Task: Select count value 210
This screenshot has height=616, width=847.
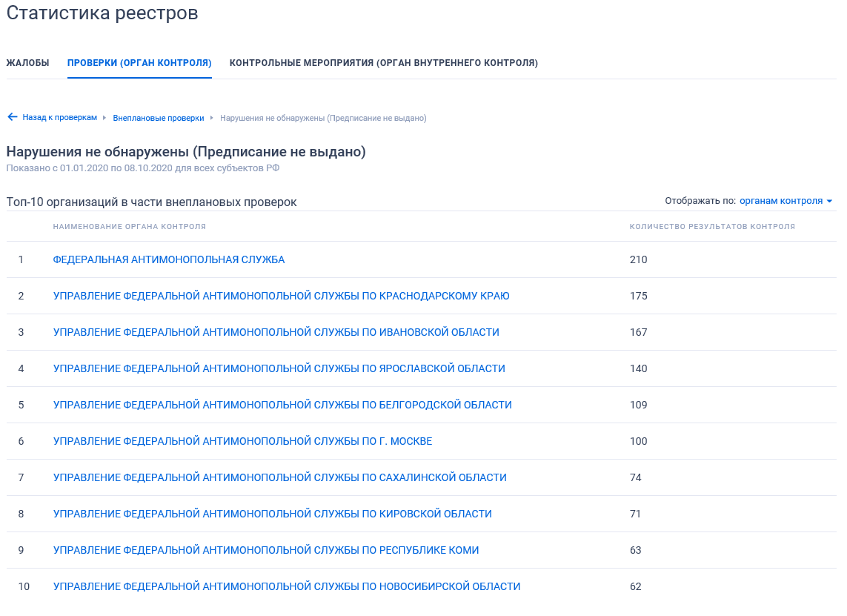Action: tap(638, 259)
